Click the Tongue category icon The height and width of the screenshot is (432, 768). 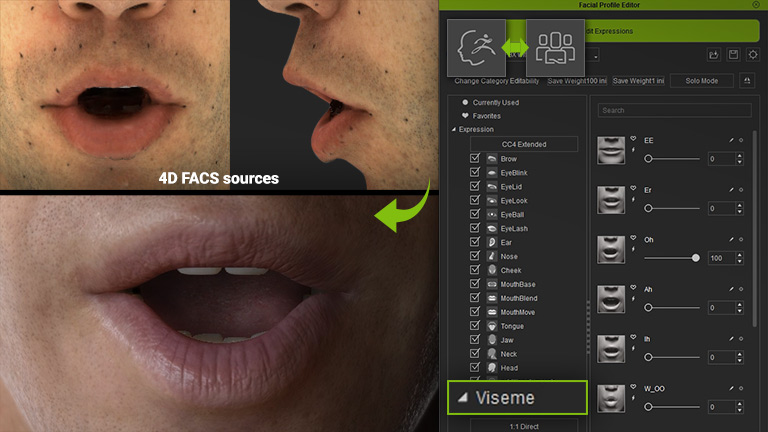click(x=492, y=326)
